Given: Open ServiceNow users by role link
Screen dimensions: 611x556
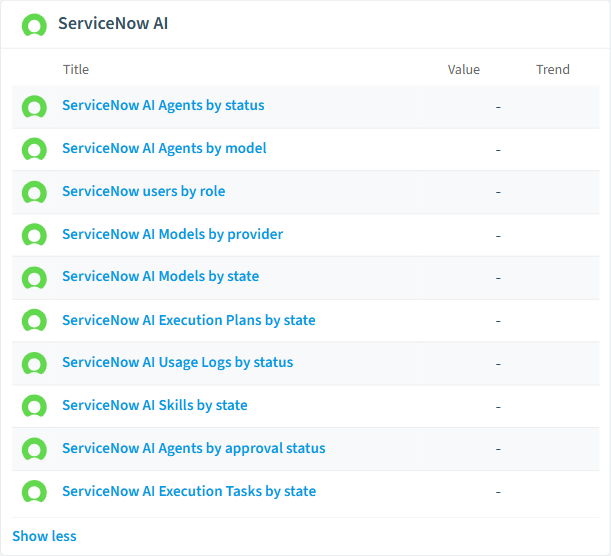Looking at the screenshot, I should [x=144, y=191].
